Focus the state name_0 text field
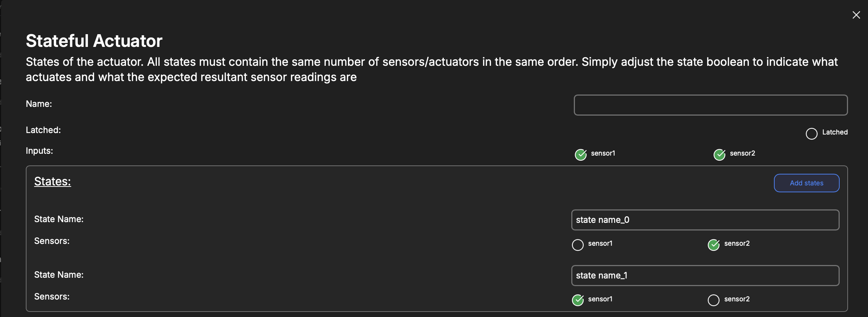 tap(705, 220)
